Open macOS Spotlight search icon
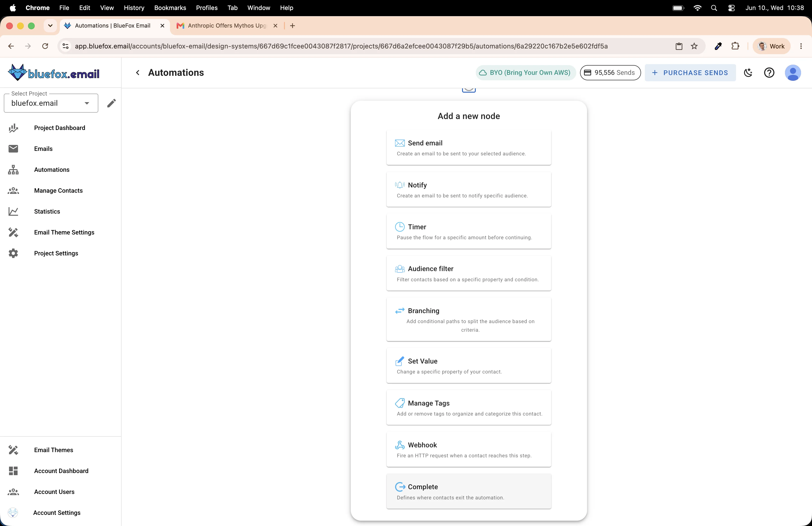The height and width of the screenshot is (526, 812). click(714, 8)
